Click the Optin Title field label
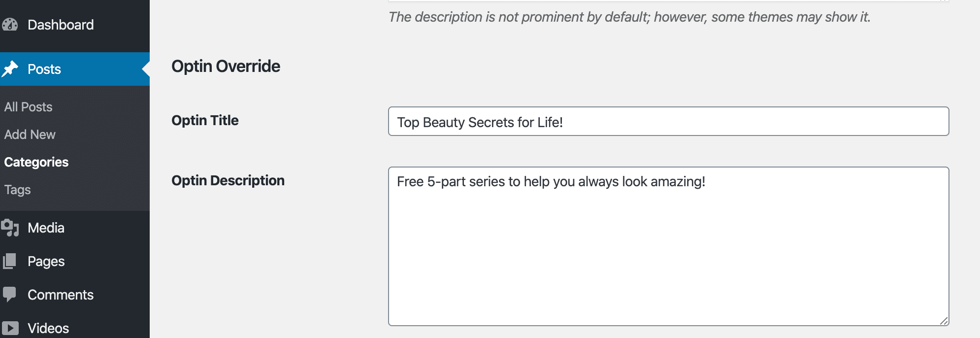Image resolution: width=980 pixels, height=338 pixels. (x=205, y=120)
